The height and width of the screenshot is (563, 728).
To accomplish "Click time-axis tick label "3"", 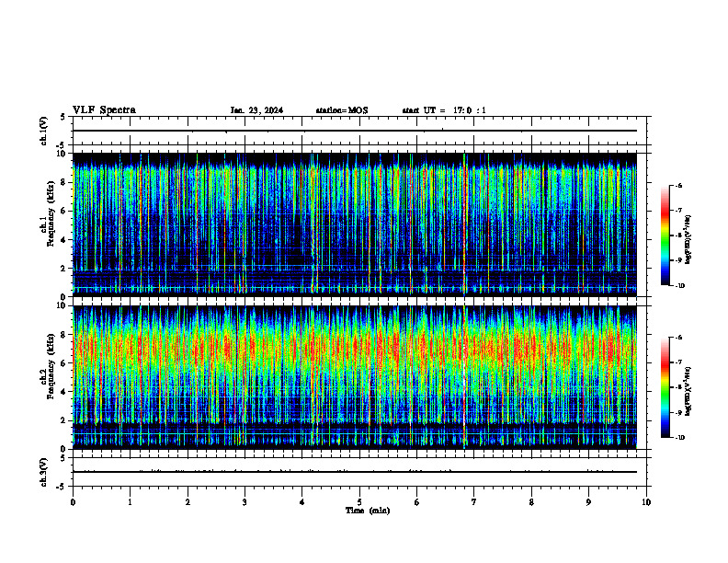I will pos(245,502).
